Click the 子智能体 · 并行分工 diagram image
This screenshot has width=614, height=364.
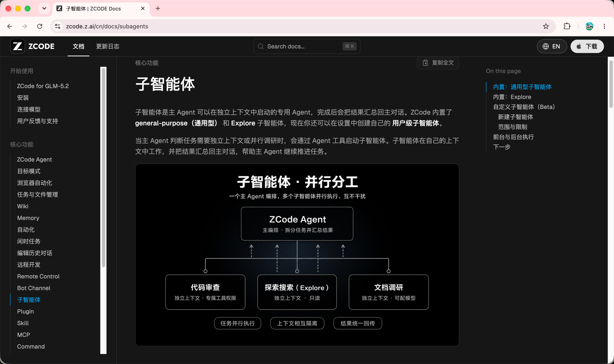[297, 255]
